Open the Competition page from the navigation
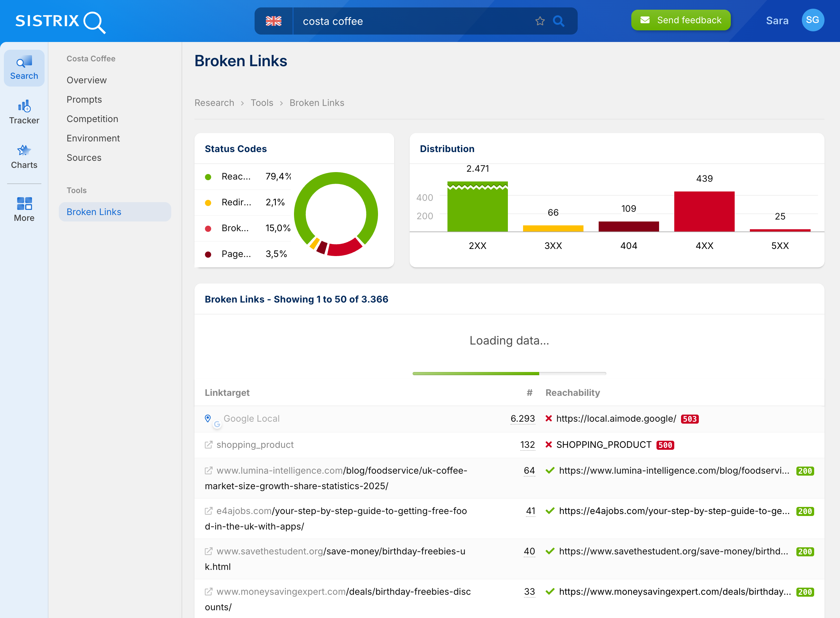 coord(92,118)
